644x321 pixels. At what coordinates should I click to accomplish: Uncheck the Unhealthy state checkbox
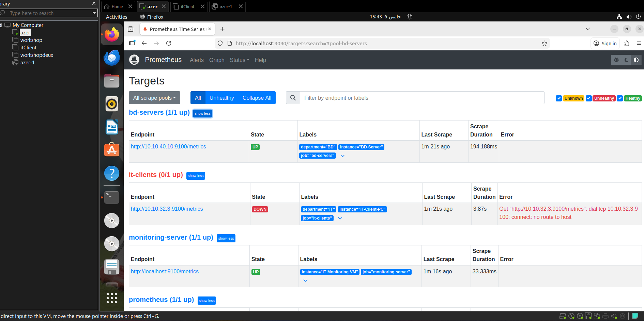point(588,98)
